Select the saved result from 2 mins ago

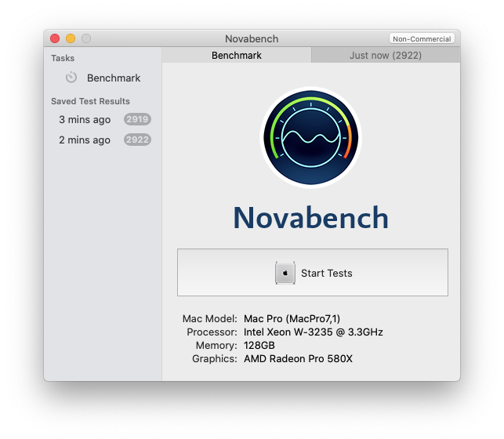click(103, 140)
